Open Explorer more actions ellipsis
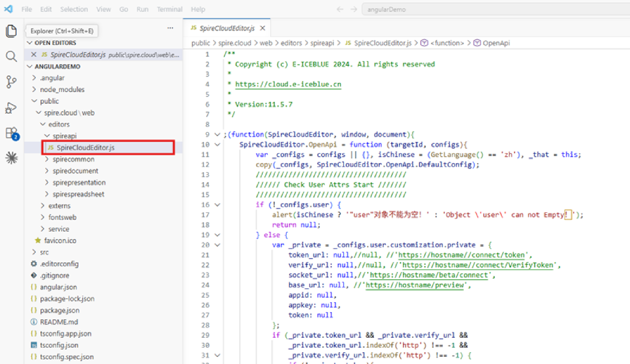 tap(170, 28)
